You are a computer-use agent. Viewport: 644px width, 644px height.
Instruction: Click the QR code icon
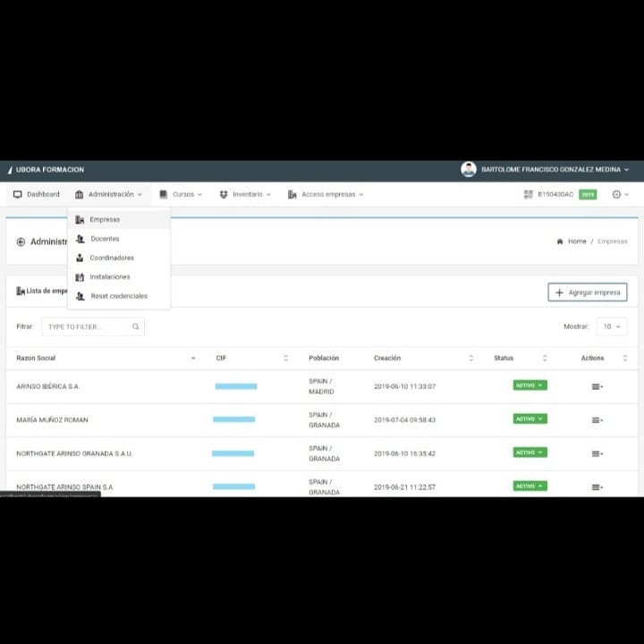pyautogui.click(x=529, y=194)
